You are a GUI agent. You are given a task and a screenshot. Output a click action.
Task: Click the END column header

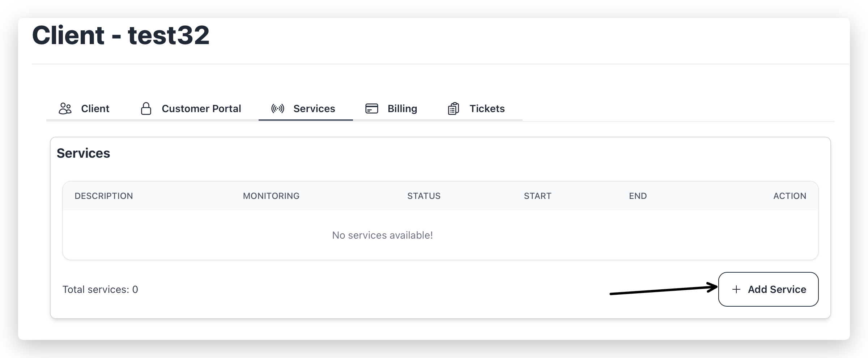click(638, 196)
